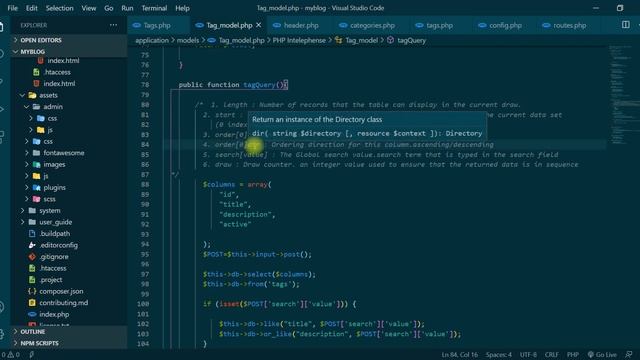640x360 pixels.
Task: Click line number 95 in gutter
Action: click(143, 254)
